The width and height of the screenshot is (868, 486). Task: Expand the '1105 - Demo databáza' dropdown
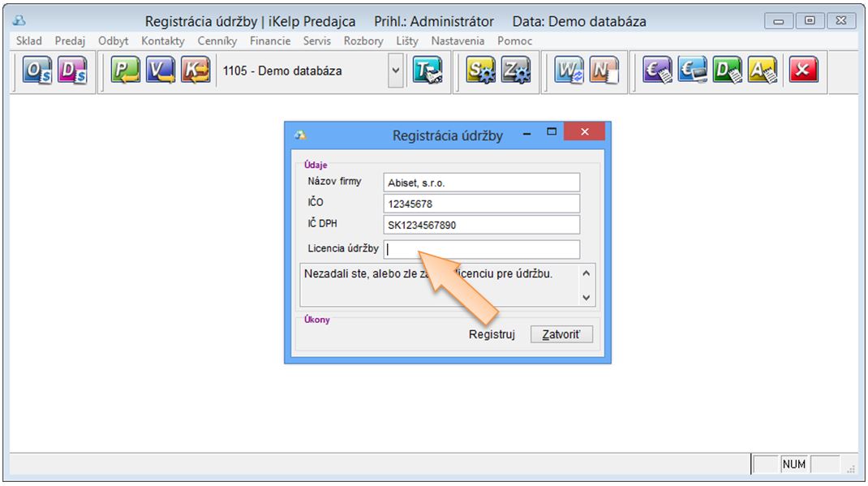(x=396, y=71)
